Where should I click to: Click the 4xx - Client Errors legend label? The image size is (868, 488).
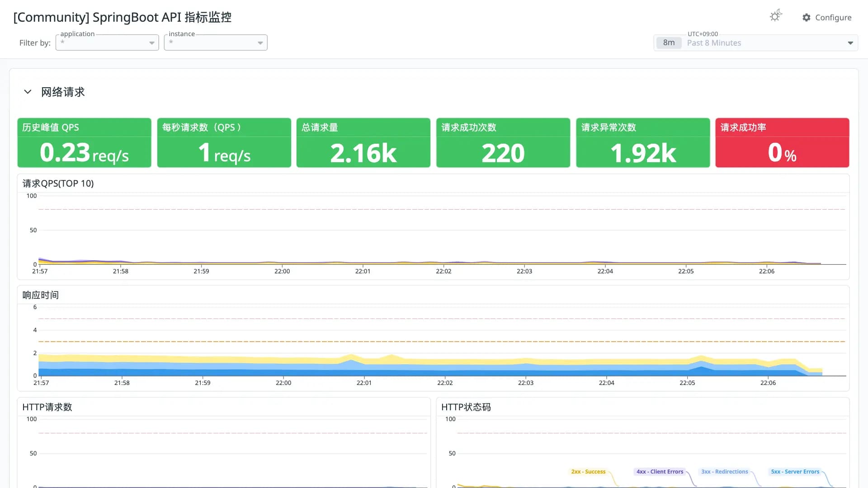coord(660,472)
